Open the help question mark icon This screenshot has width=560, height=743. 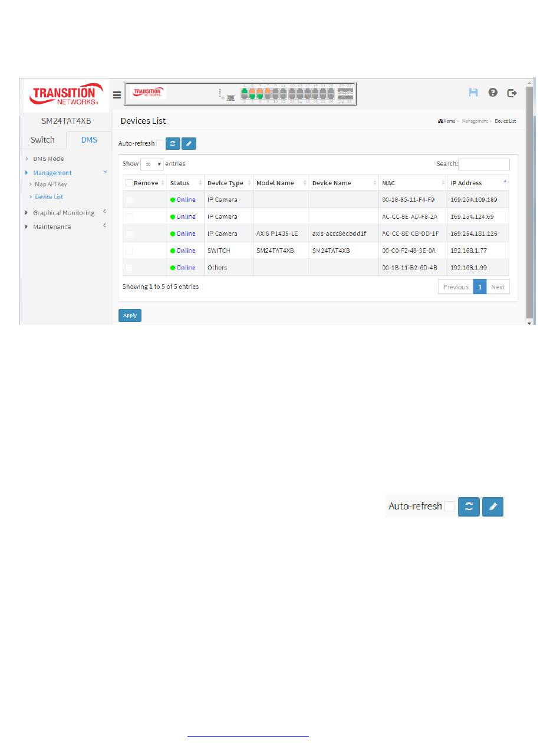tap(493, 93)
